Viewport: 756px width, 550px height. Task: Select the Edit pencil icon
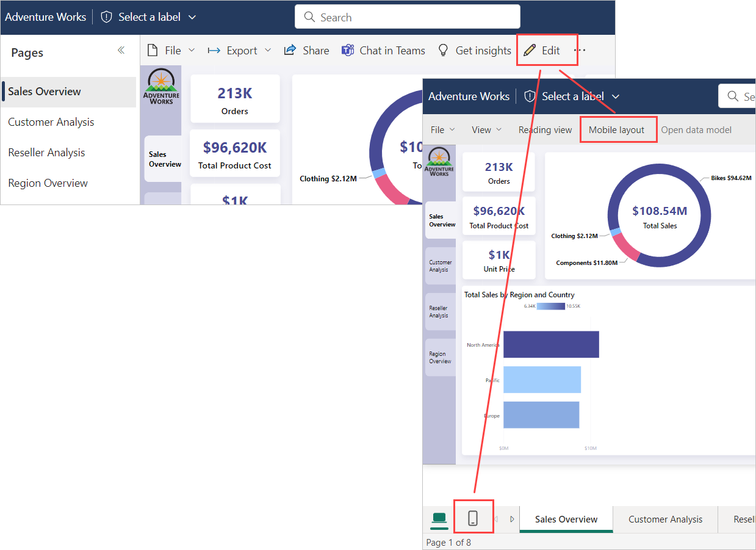530,50
